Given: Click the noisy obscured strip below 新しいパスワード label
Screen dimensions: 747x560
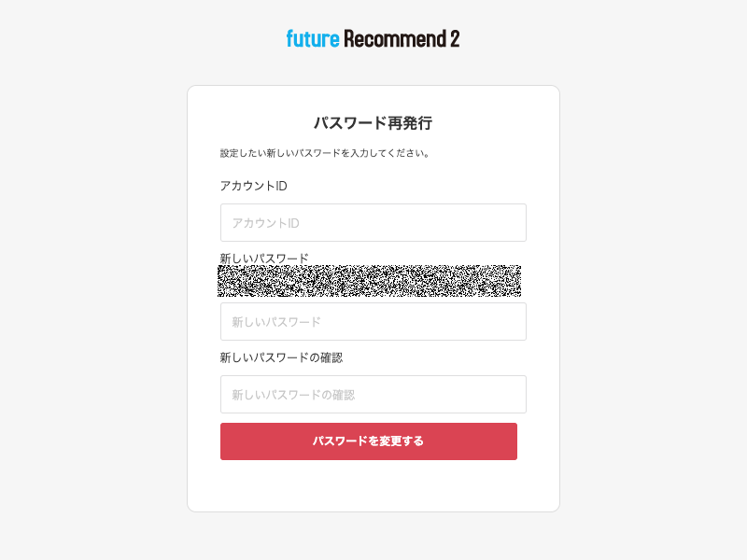Looking at the screenshot, I should tap(369, 281).
